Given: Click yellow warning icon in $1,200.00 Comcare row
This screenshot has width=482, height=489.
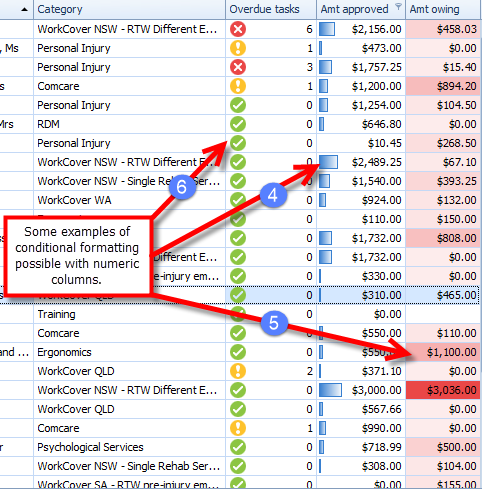Looking at the screenshot, I should click(x=238, y=86).
